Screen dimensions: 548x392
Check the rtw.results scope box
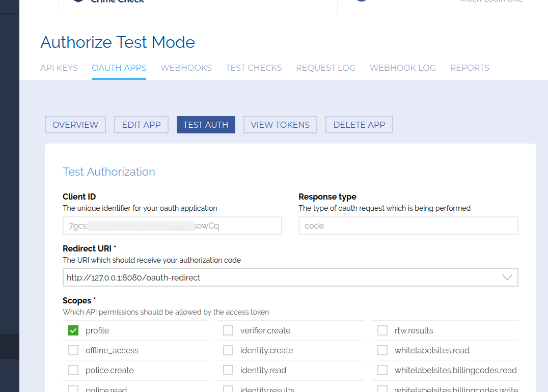pyautogui.click(x=382, y=331)
